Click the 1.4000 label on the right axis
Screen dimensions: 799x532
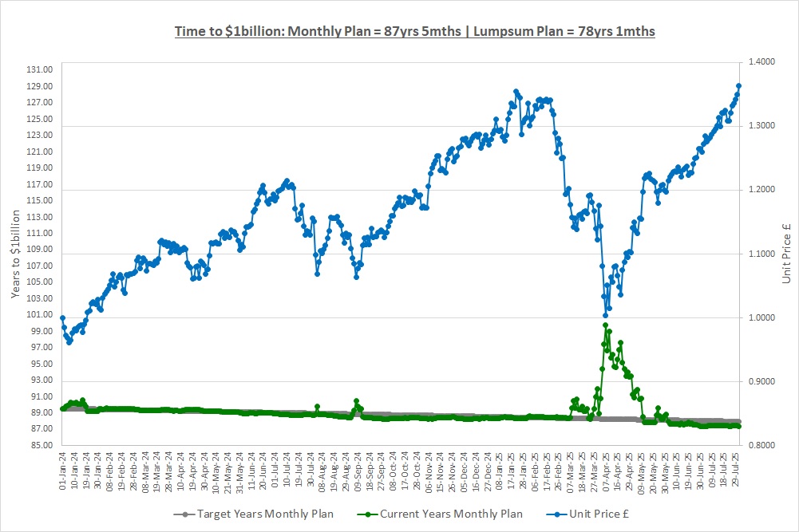coord(762,62)
